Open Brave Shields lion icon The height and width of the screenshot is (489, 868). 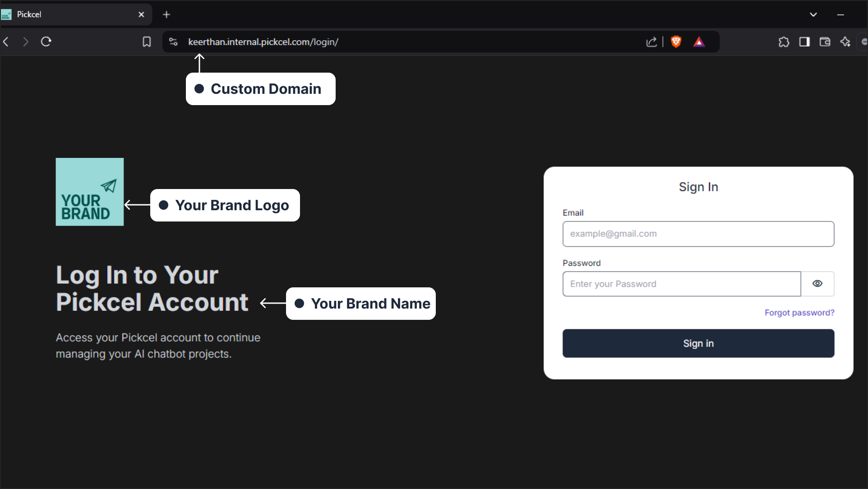click(676, 42)
